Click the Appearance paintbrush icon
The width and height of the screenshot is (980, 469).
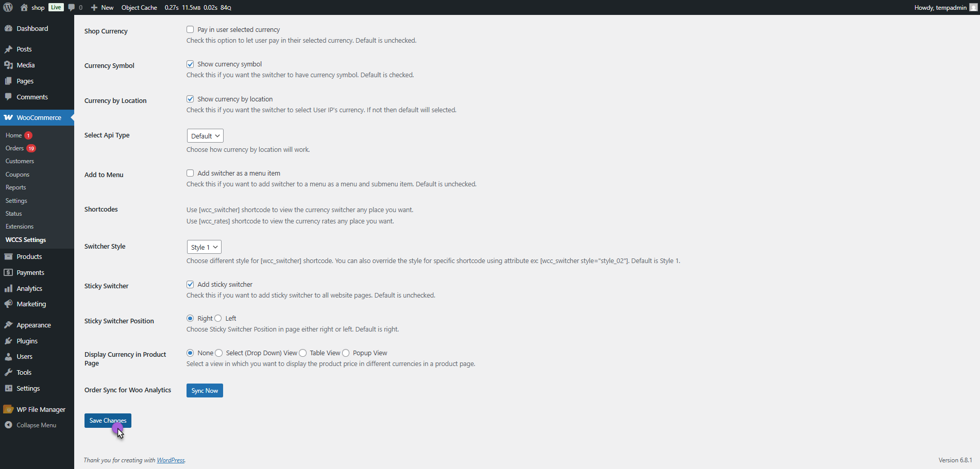(x=8, y=325)
